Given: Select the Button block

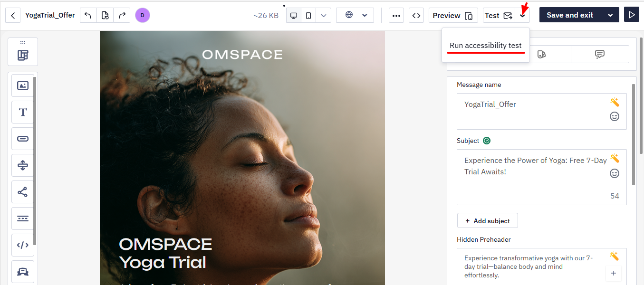Looking at the screenshot, I should 23,139.
